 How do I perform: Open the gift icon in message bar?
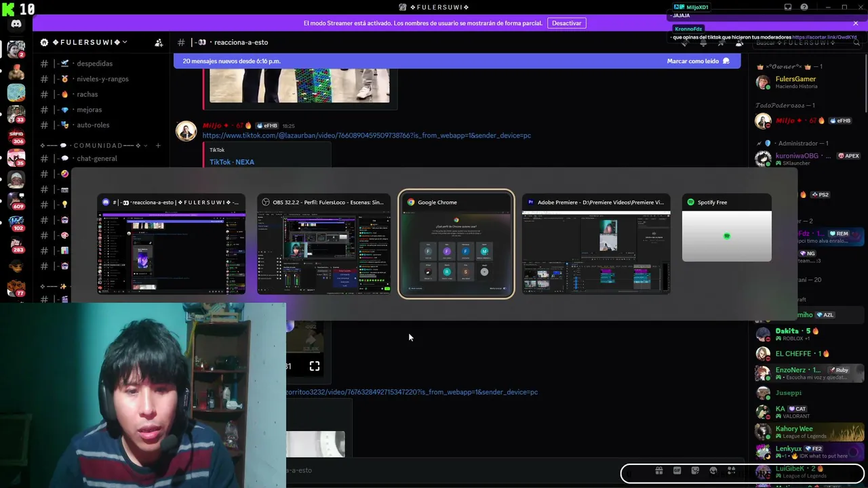point(658,471)
